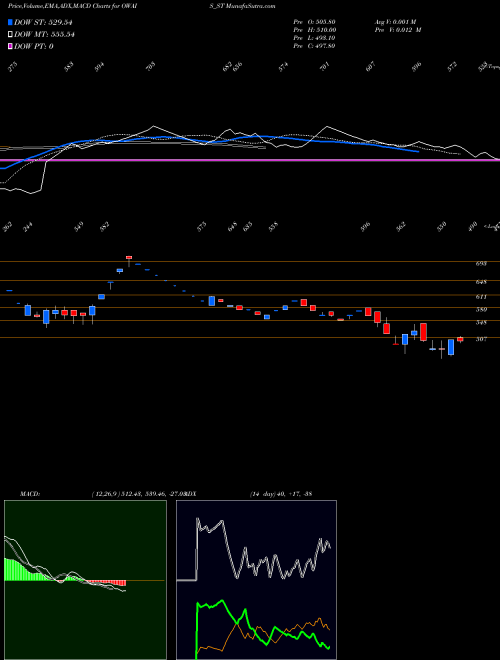Click the horizontal magenta PT line
The height and width of the screenshot is (660, 500).
pos(250,160)
